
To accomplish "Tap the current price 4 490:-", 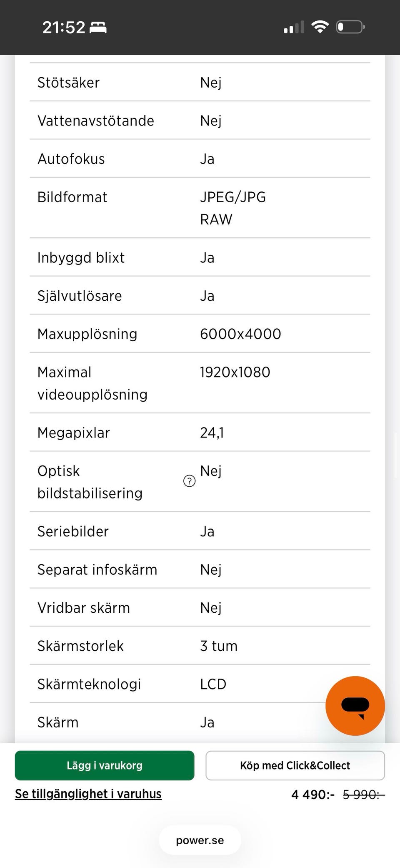I will coord(312,795).
